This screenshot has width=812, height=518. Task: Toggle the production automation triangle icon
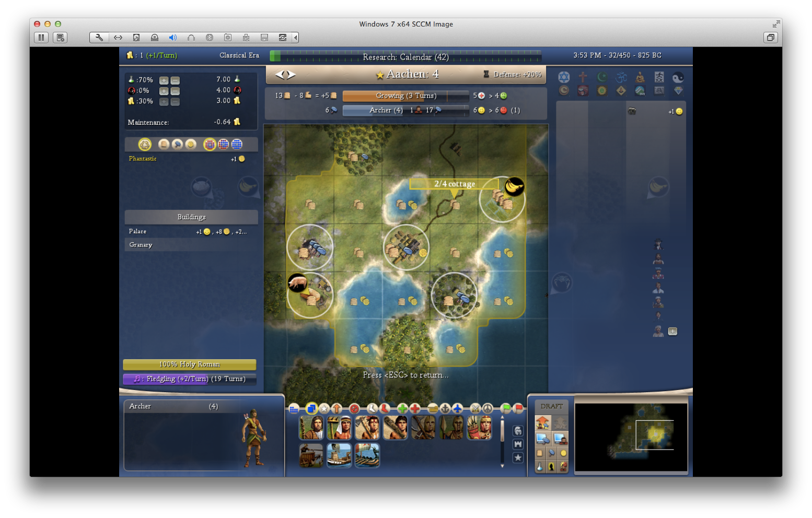(x=145, y=145)
